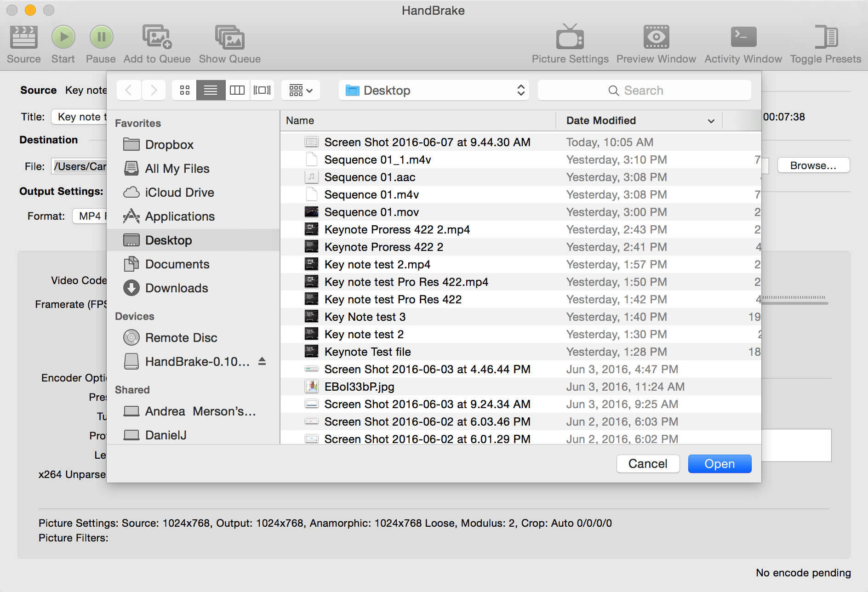868x592 pixels.
Task: Select file Sequence 01.m4v
Action: coord(520,194)
